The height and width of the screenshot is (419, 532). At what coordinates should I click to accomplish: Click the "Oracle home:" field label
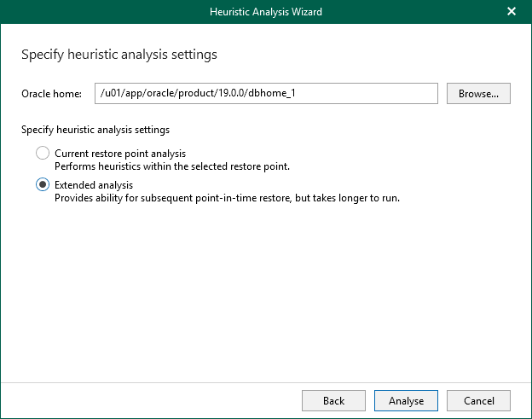[x=50, y=93]
